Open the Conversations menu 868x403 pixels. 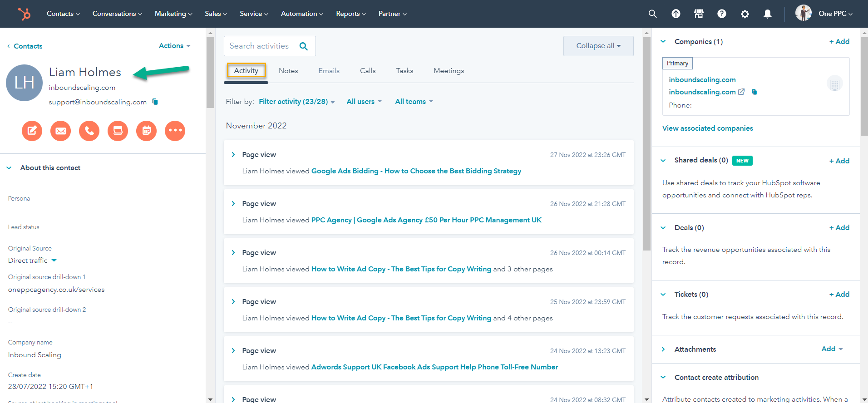coord(117,14)
